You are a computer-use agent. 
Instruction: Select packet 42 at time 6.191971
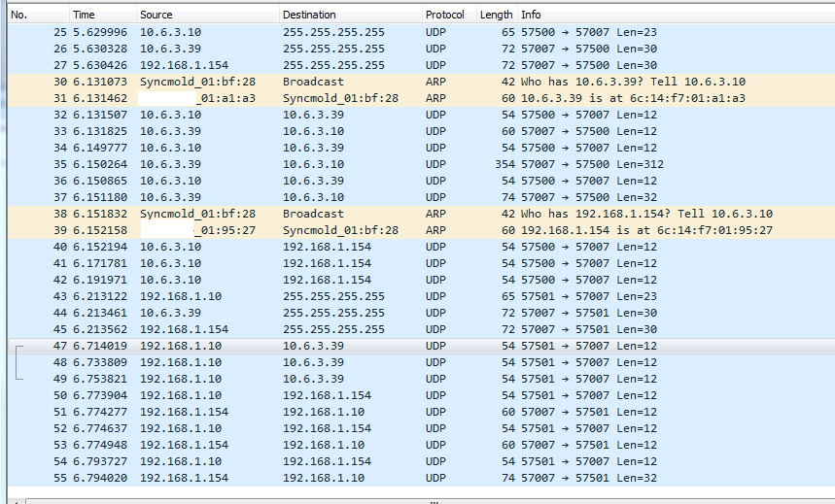pos(421,280)
